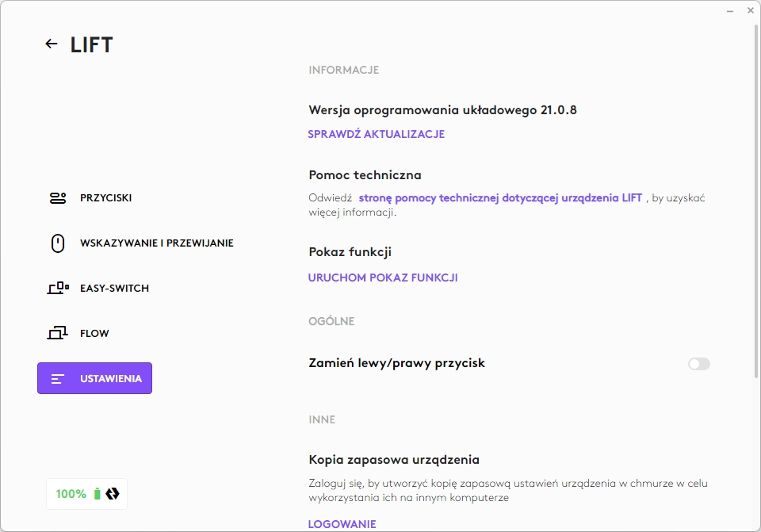
Task: Go back using the arrow beside LIFT
Action: [x=52, y=44]
